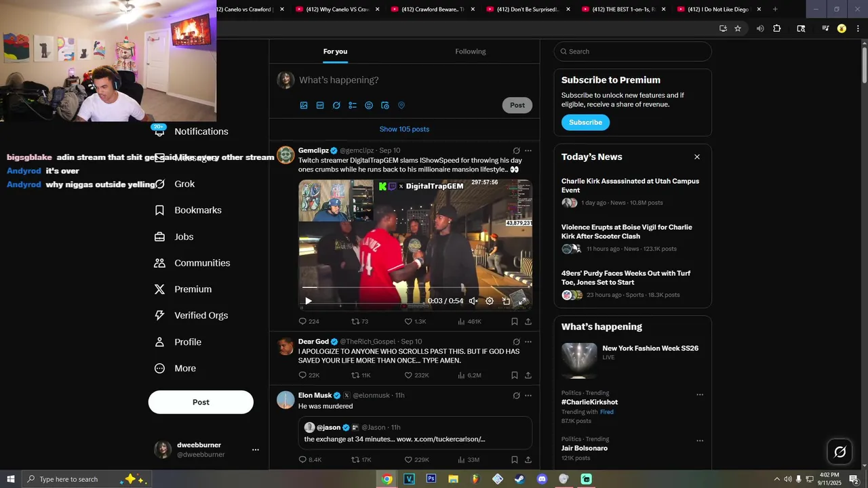Open Discord from the taskbar
The height and width of the screenshot is (488, 868).
coord(542,479)
